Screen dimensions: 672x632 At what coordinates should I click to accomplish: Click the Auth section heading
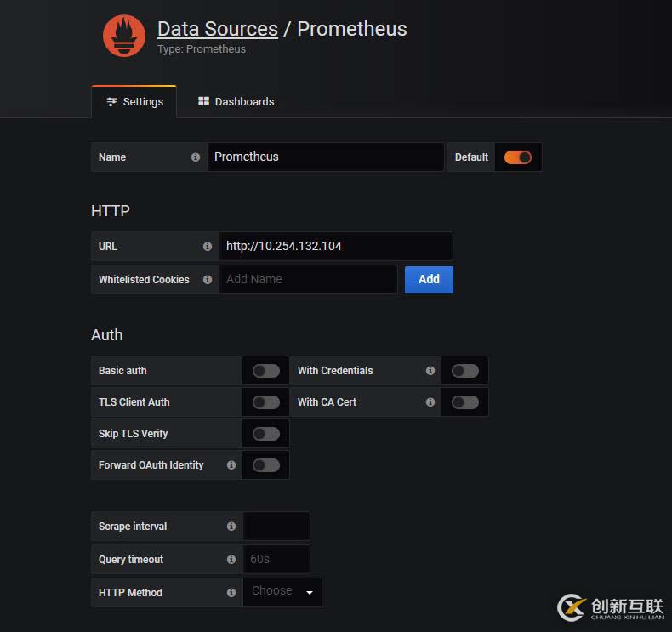point(107,334)
